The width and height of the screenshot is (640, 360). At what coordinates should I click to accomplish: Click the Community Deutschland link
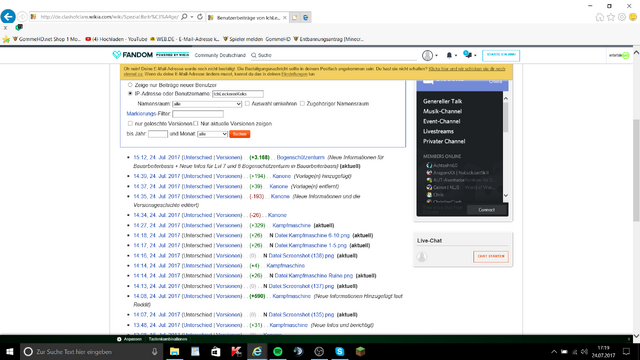pyautogui.click(x=220, y=55)
